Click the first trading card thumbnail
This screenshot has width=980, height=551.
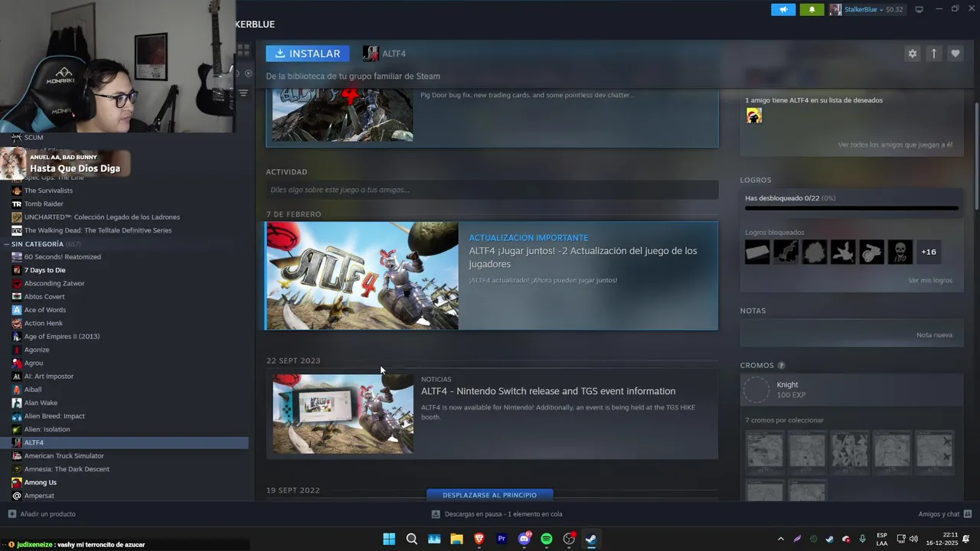[765, 450]
